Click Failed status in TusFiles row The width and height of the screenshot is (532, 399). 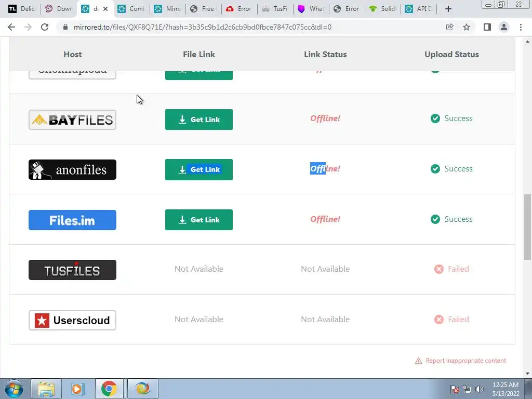point(458,269)
